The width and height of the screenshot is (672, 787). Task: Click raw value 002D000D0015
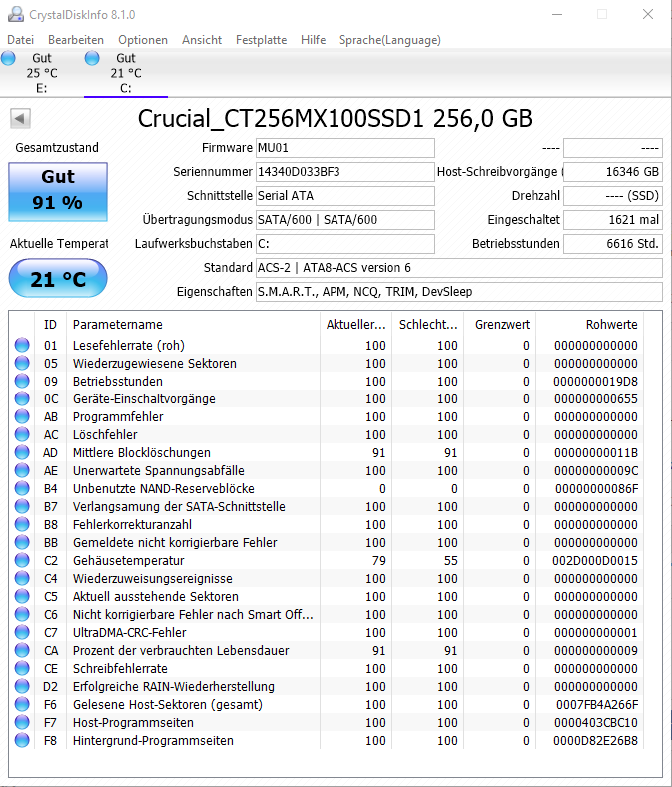(595, 560)
